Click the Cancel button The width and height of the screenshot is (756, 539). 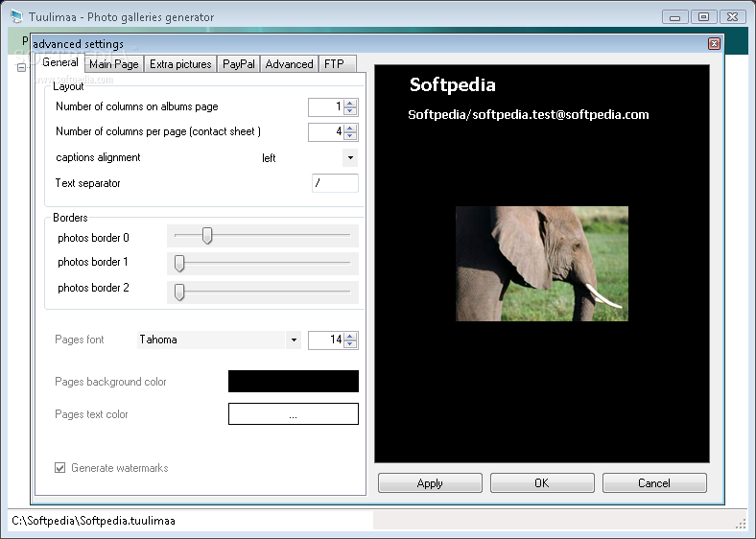click(654, 483)
